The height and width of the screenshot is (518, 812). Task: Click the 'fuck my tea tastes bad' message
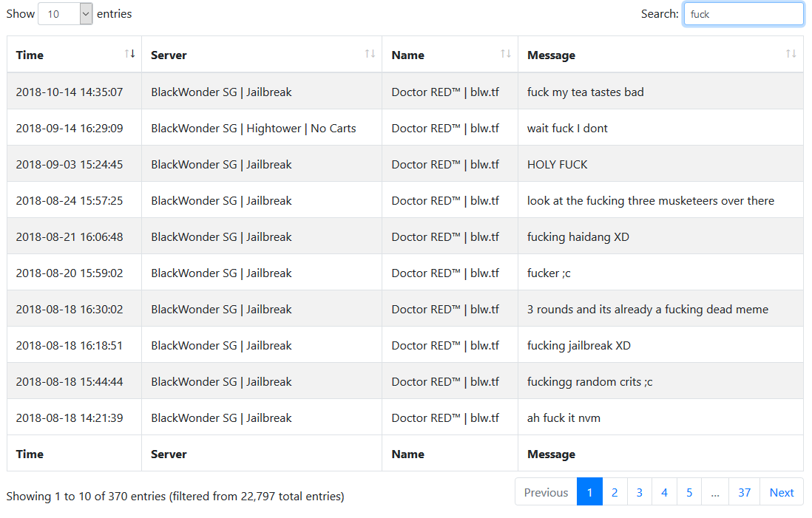pyautogui.click(x=585, y=92)
